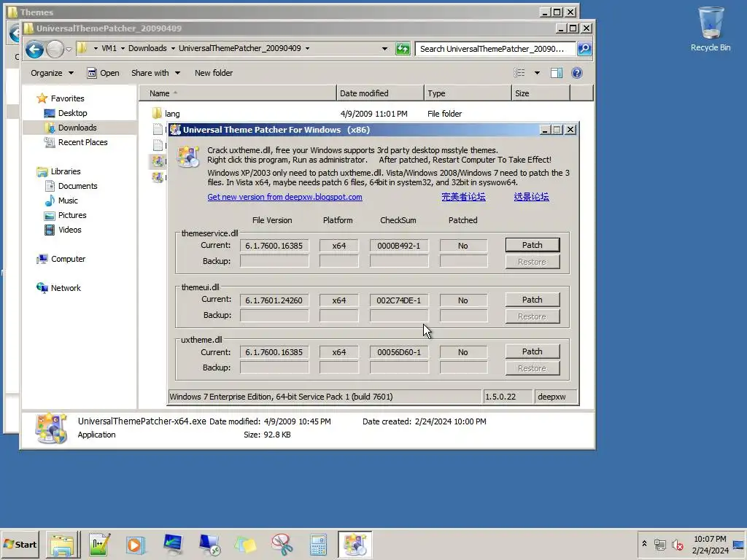This screenshot has height=560, width=747.
Task: Click the muted volume tray icon
Action: tap(677, 544)
